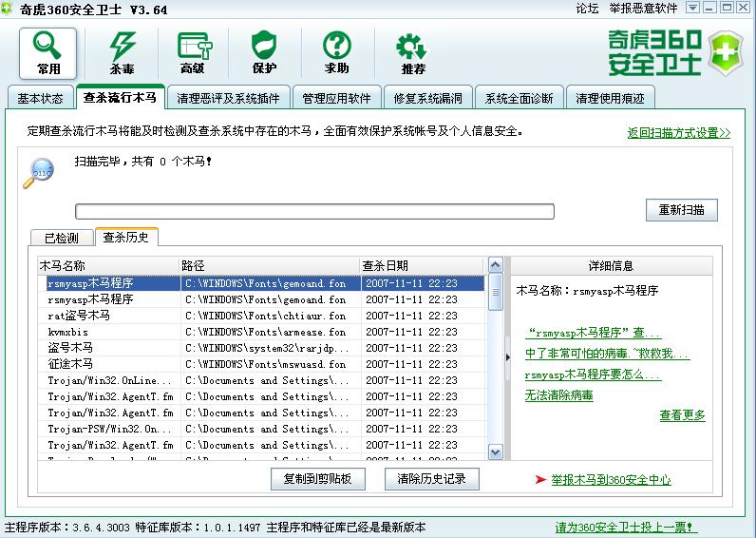Click the 重新扫描 button
Viewport: 756px width, 538px height.
681,210
